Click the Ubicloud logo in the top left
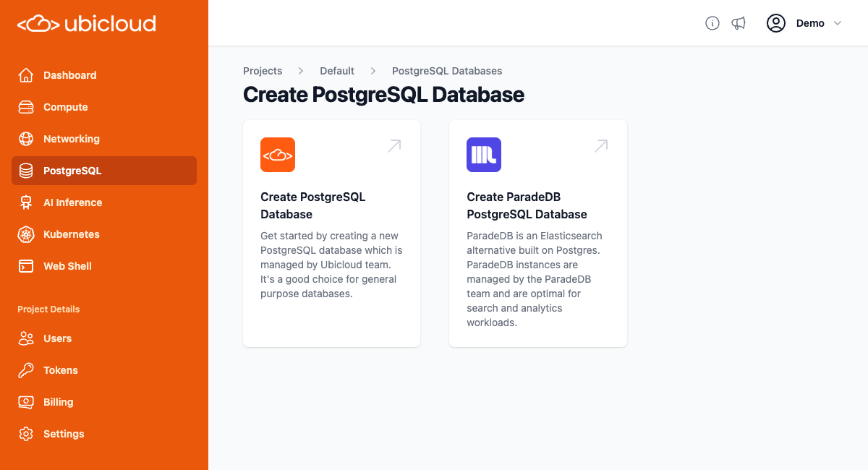This screenshot has width=868, height=470. (86, 22)
